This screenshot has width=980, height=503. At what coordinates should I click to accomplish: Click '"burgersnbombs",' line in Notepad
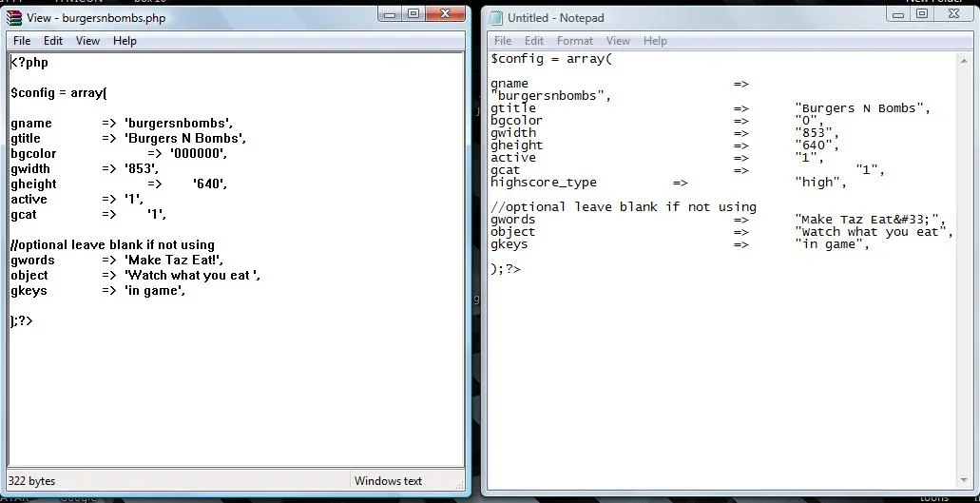click(550, 96)
